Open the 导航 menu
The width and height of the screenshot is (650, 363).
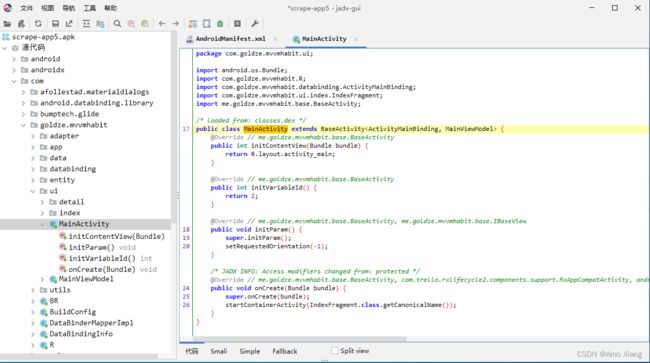[68, 8]
